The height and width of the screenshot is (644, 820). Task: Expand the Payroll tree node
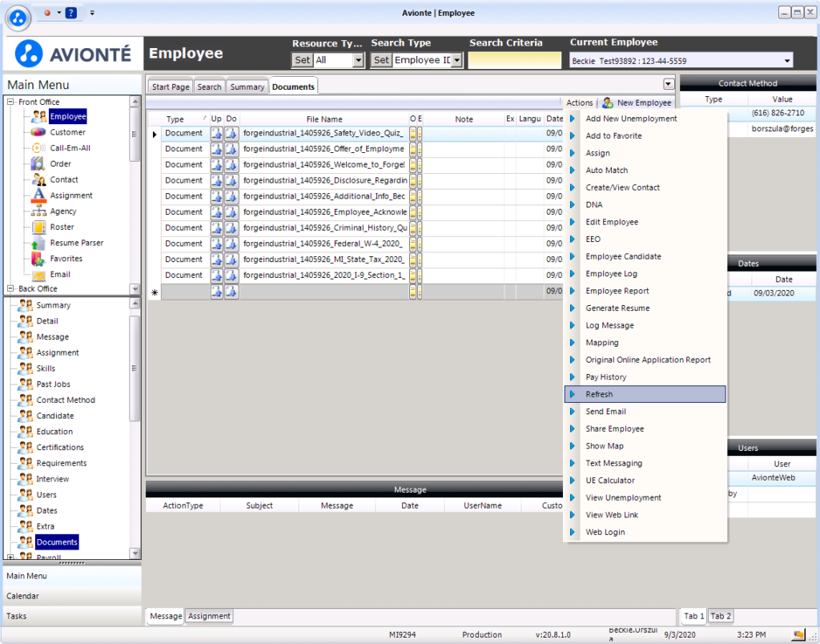click(10, 557)
